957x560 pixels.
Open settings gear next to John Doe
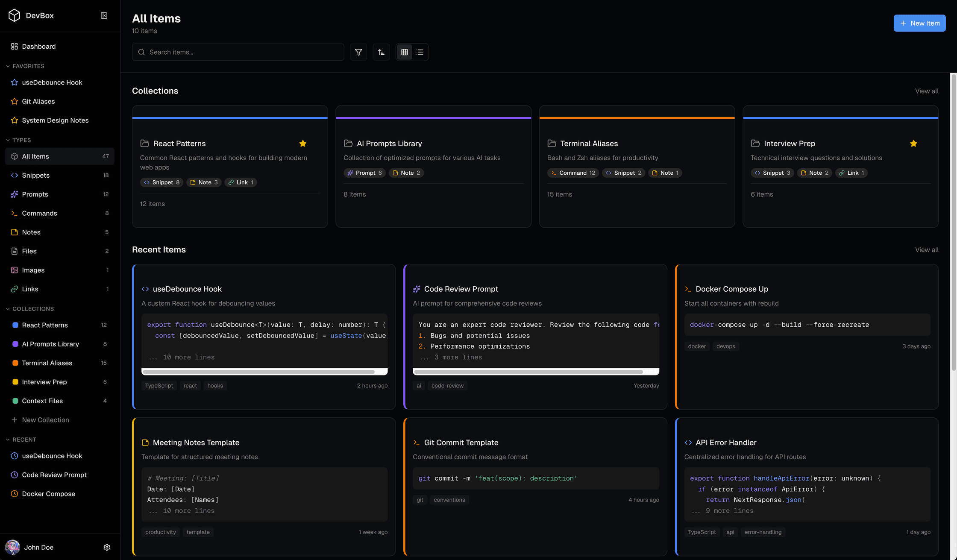pyautogui.click(x=107, y=547)
